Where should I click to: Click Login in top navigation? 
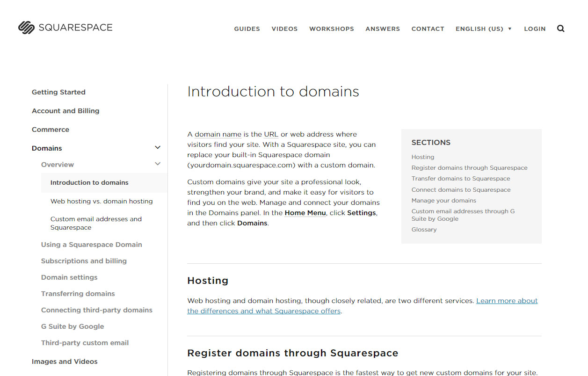(535, 29)
